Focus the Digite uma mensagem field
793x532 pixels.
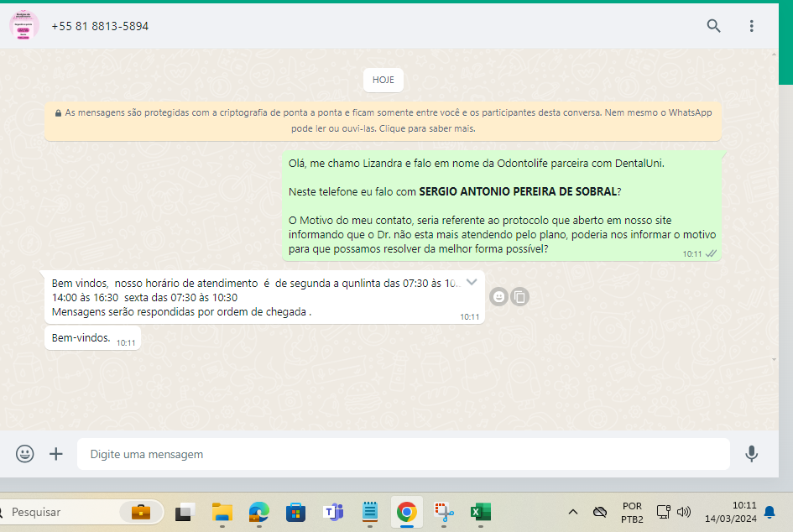[x=403, y=454]
